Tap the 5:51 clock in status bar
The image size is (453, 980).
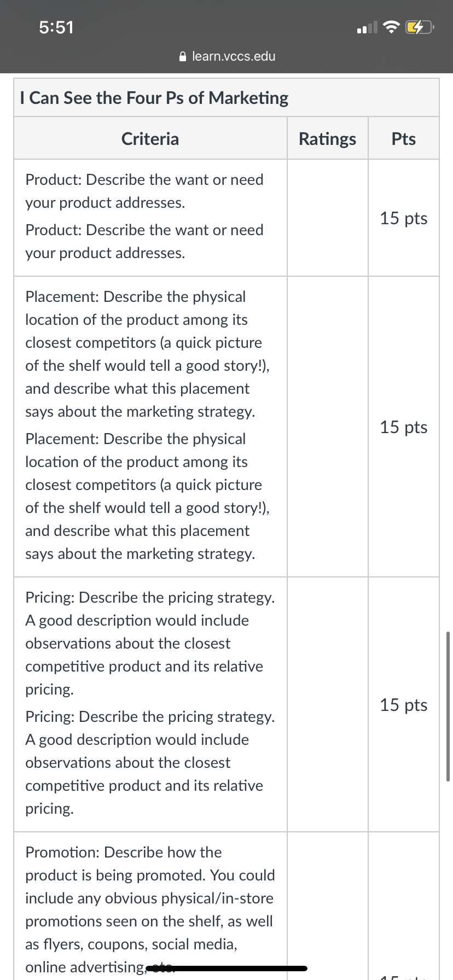[56, 27]
